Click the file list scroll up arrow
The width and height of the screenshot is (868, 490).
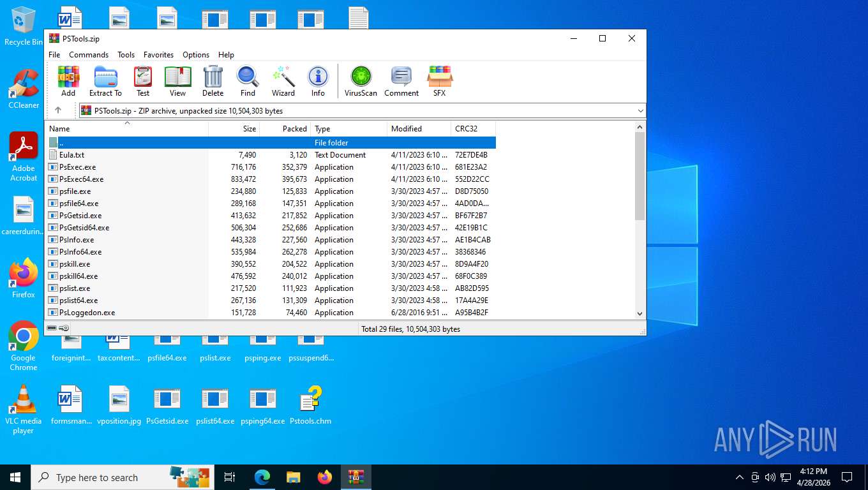(x=640, y=127)
